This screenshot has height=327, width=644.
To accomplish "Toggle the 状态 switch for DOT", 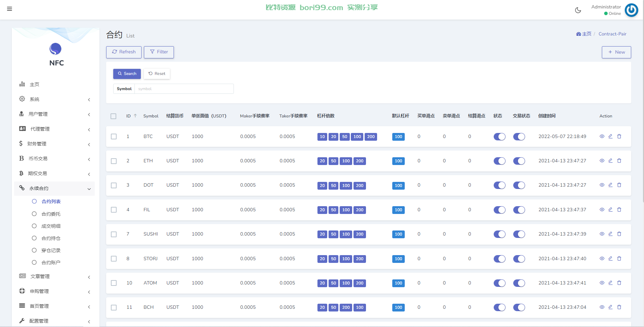I will 499,185.
